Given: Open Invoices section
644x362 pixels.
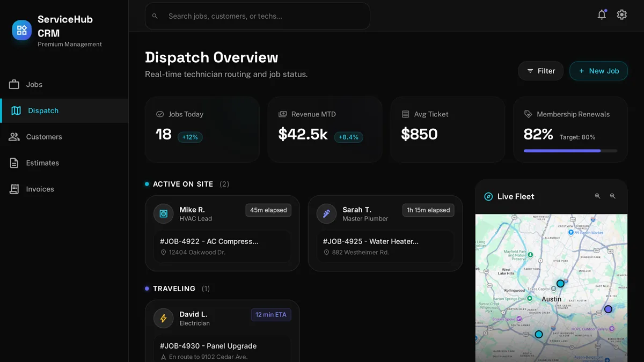Looking at the screenshot, I should (64, 189).
